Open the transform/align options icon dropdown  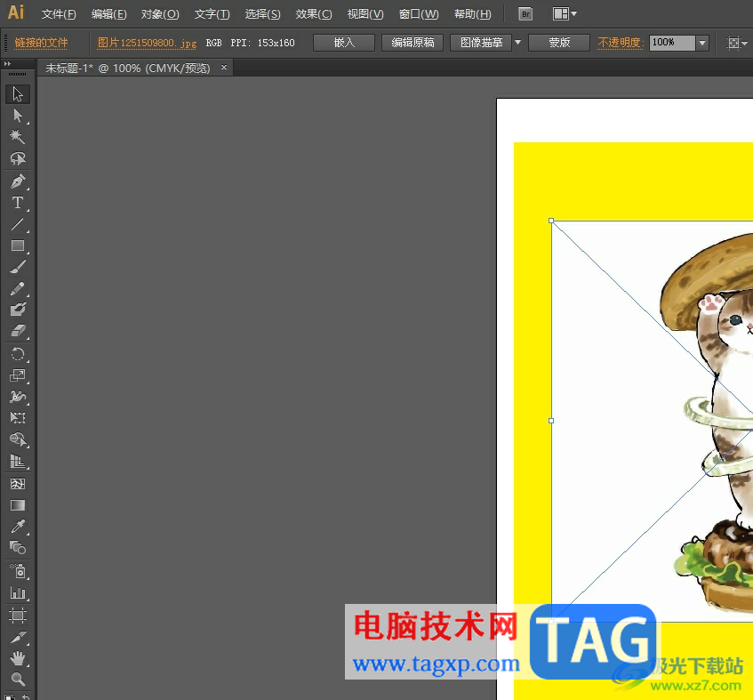pyautogui.click(x=737, y=43)
